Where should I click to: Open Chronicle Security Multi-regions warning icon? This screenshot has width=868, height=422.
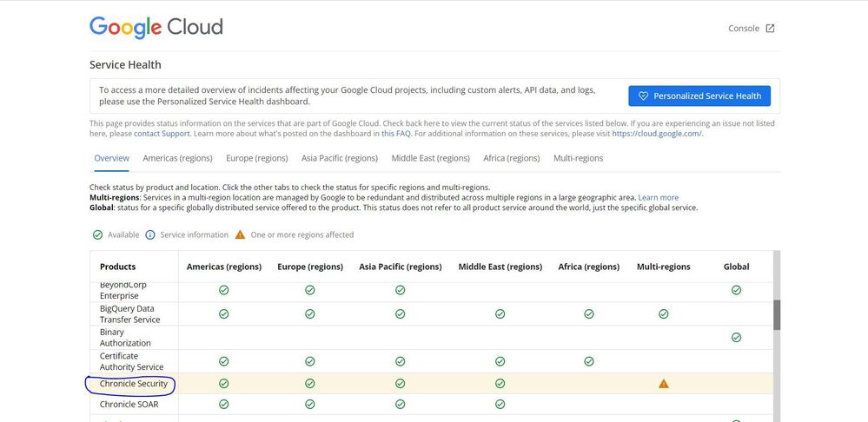[x=664, y=383]
